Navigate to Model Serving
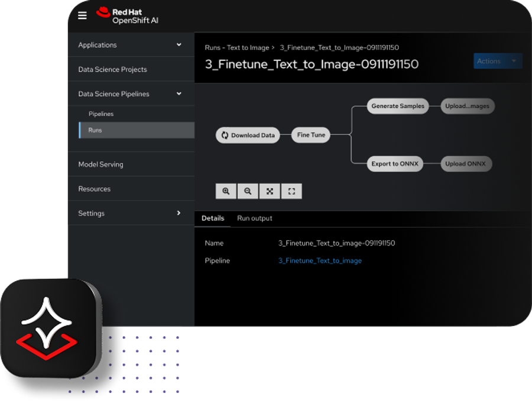Viewport: 532px width, 403px height. [x=101, y=165]
